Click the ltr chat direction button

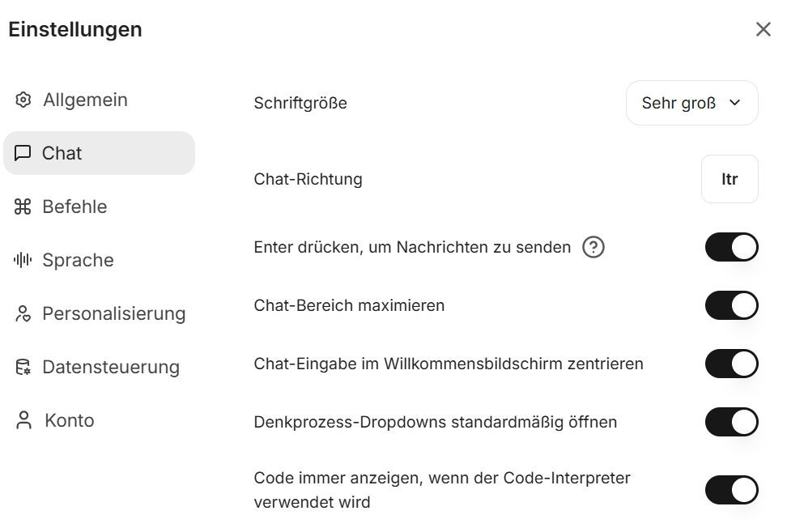(x=730, y=180)
